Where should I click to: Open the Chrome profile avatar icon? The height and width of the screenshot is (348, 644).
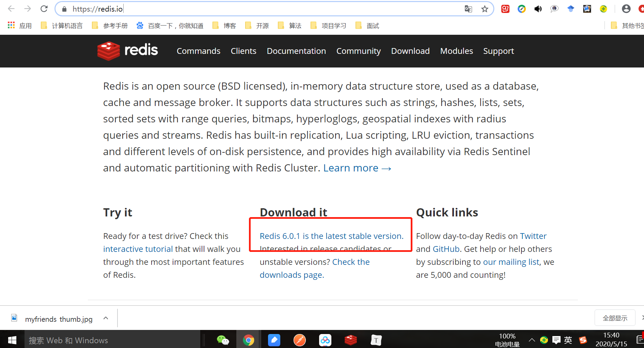click(x=626, y=9)
